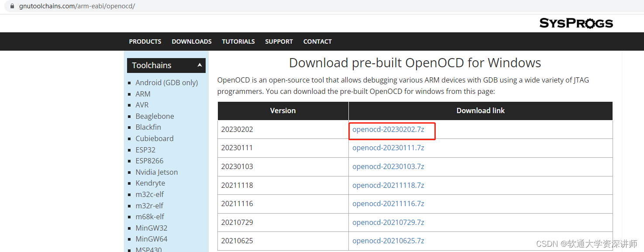
Task: Open the Blackfin toolchain link
Action: [x=148, y=127]
